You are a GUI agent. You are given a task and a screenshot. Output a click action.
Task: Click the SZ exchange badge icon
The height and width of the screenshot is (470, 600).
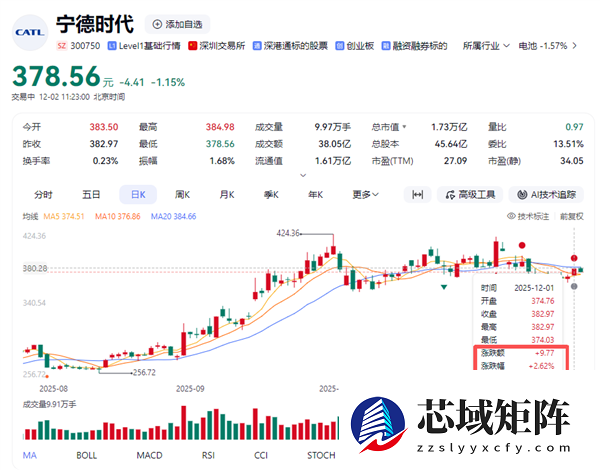[62, 46]
